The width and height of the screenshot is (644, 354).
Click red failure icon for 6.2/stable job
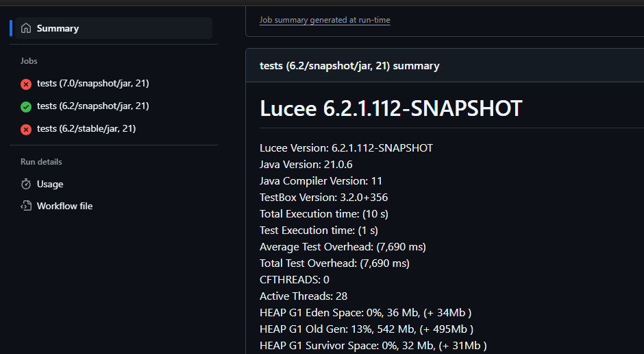click(26, 130)
